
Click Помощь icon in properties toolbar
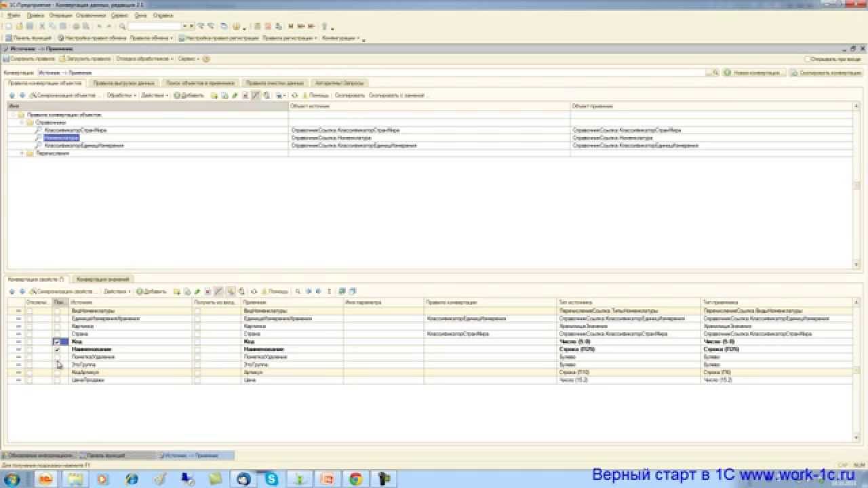pos(275,291)
